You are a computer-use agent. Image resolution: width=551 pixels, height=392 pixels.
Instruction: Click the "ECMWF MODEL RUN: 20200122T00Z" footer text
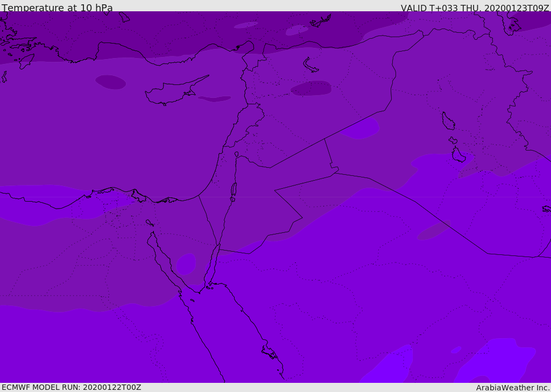(x=72, y=387)
